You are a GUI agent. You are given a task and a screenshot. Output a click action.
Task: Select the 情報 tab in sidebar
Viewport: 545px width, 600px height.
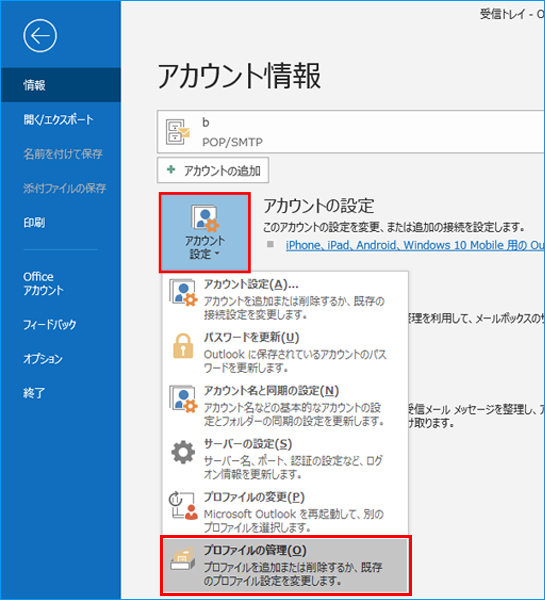60,85
